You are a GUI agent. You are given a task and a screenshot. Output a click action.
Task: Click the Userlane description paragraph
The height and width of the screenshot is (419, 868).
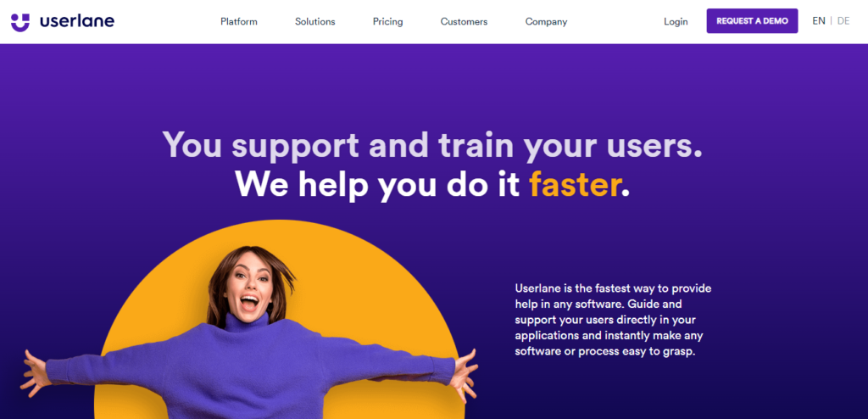click(x=613, y=320)
